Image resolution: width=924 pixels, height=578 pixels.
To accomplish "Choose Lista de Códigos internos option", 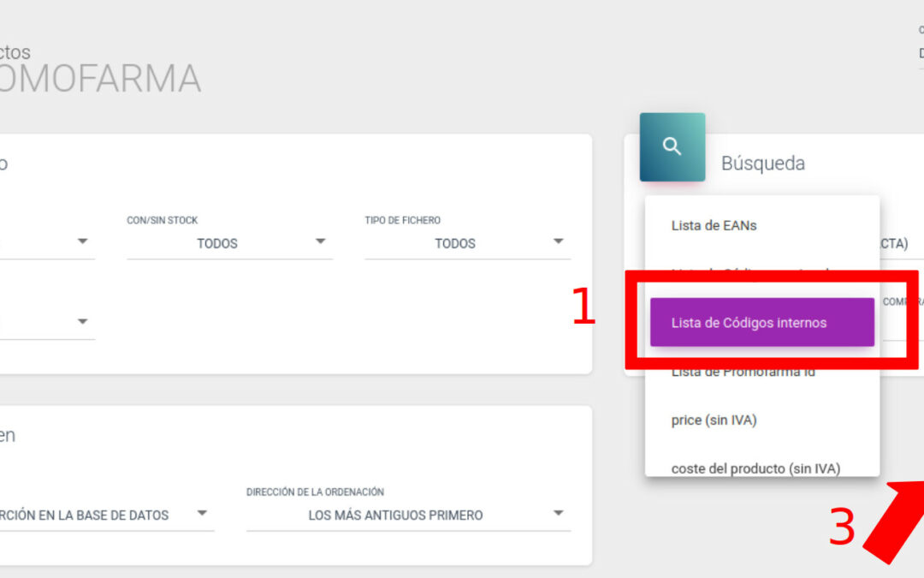I will [762, 322].
